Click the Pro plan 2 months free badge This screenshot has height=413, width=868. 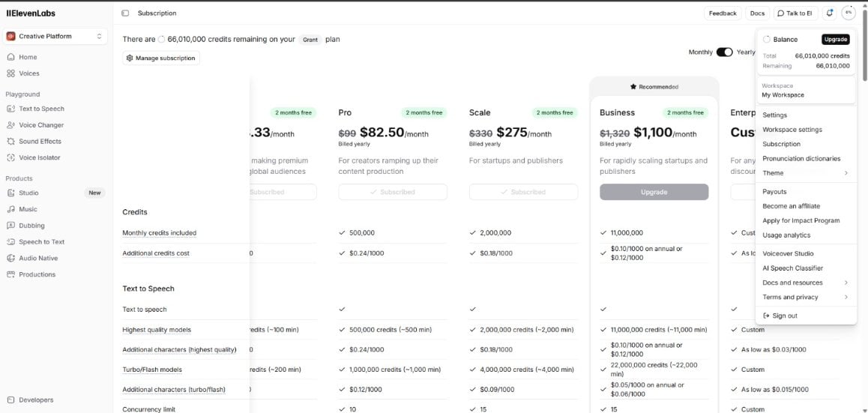coord(424,112)
